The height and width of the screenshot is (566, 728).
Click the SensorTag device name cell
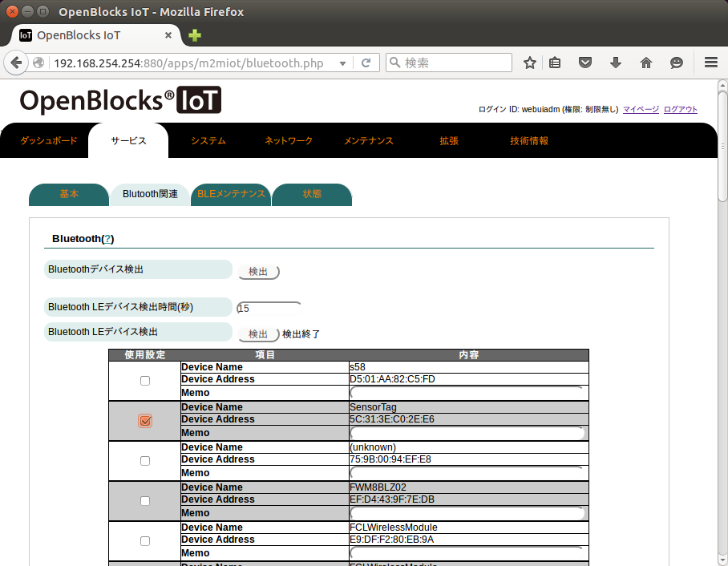(468, 407)
